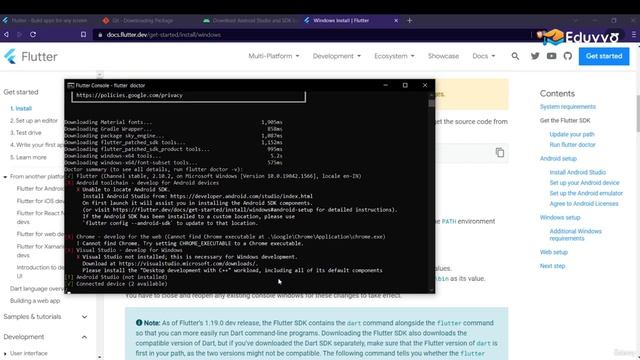Open the 2. Set up an editor link

34,121
